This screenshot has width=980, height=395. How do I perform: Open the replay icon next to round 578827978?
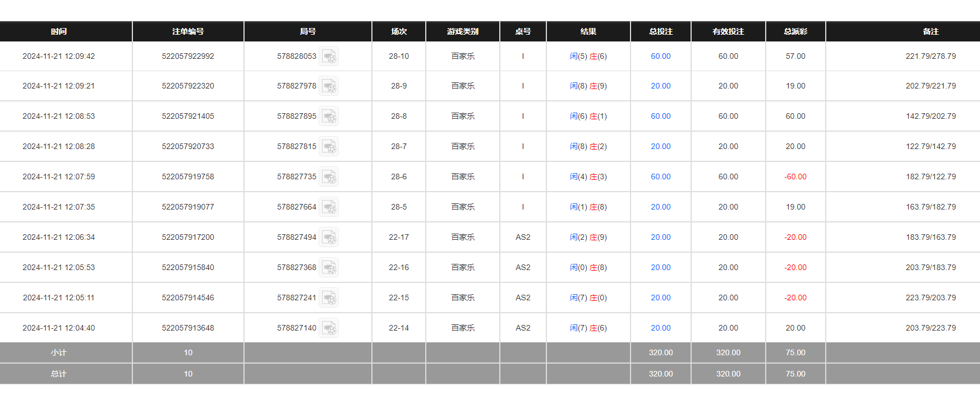point(329,86)
